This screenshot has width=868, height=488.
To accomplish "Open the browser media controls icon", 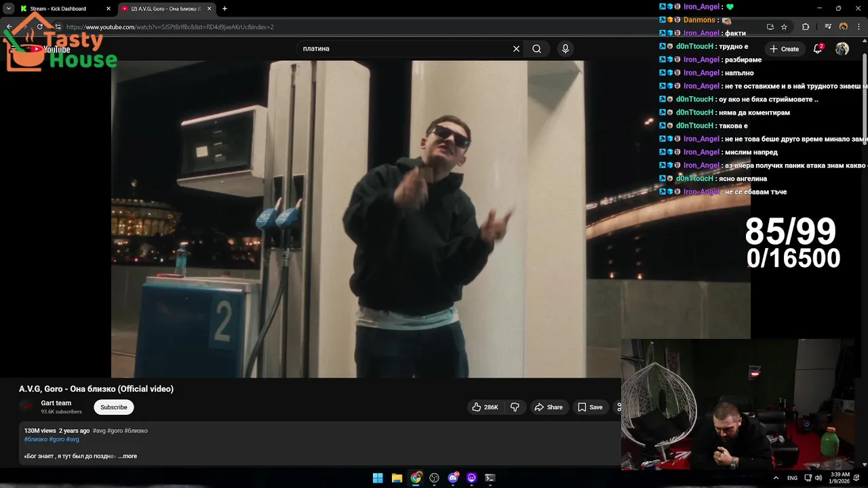I will point(828,27).
